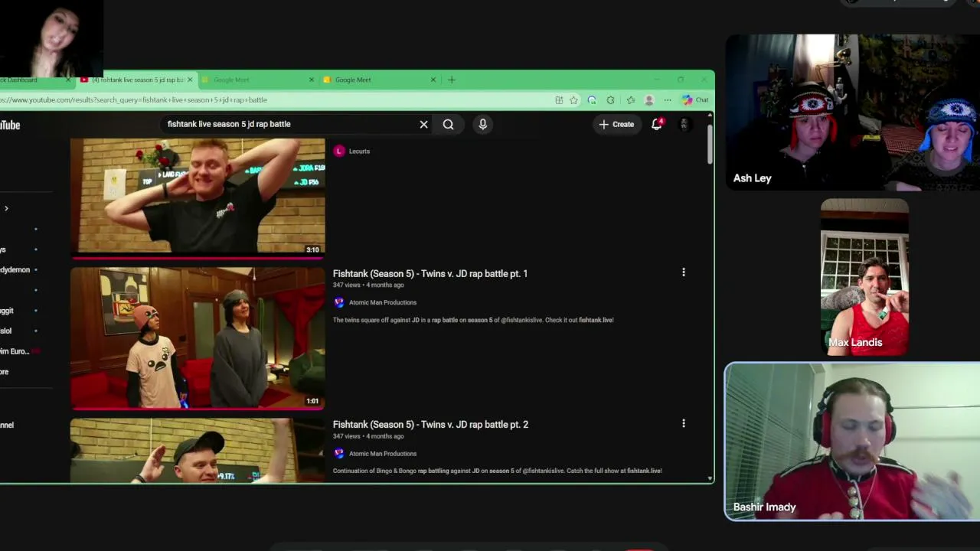Open video titled Twins v. JD rap battle pt. 1

[430, 273]
